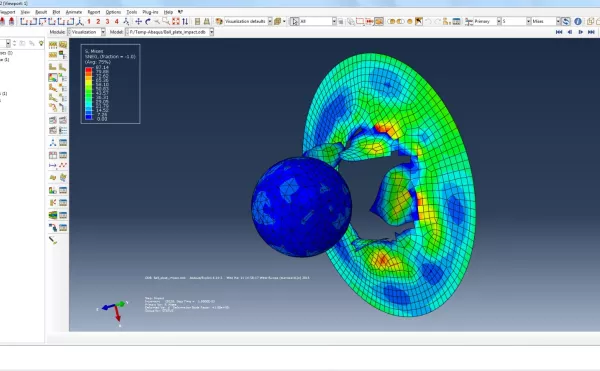Click the Plot Contours on Deformed Shape icon
Screen dimensions: 600x371
coord(53,78)
